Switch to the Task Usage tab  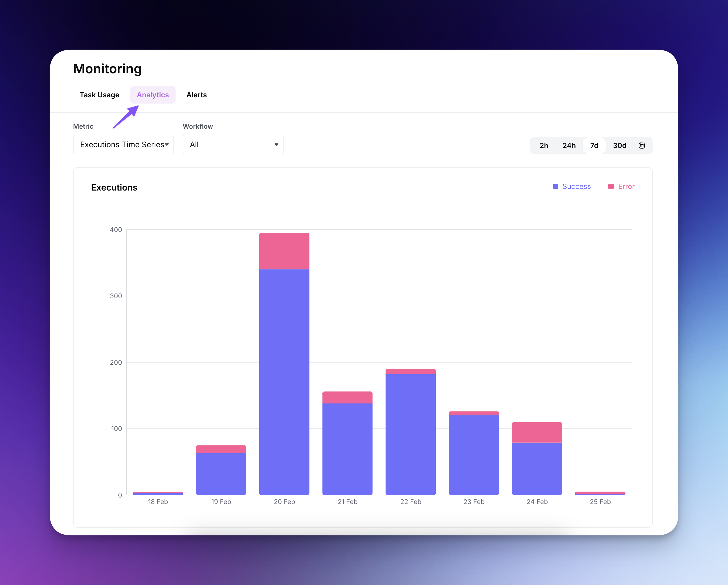(99, 95)
